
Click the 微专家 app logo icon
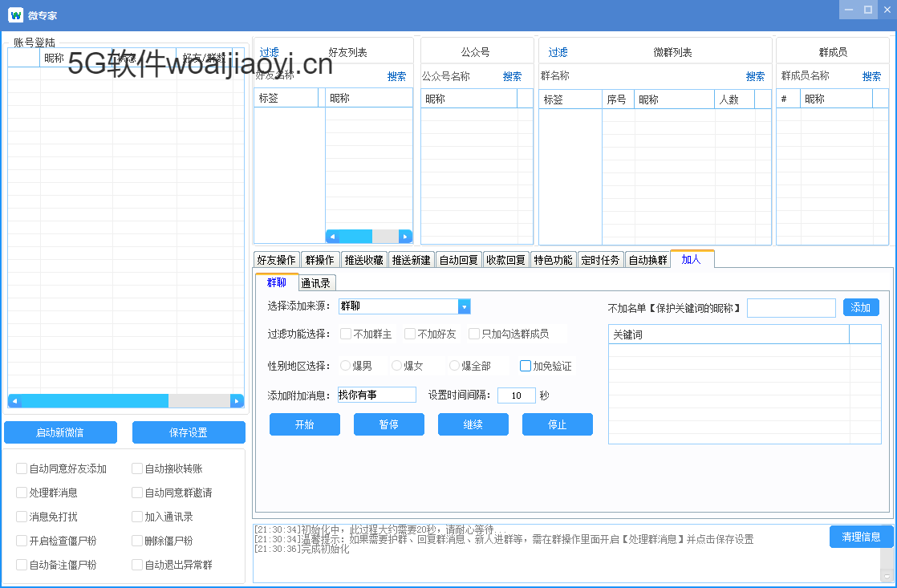(x=15, y=15)
